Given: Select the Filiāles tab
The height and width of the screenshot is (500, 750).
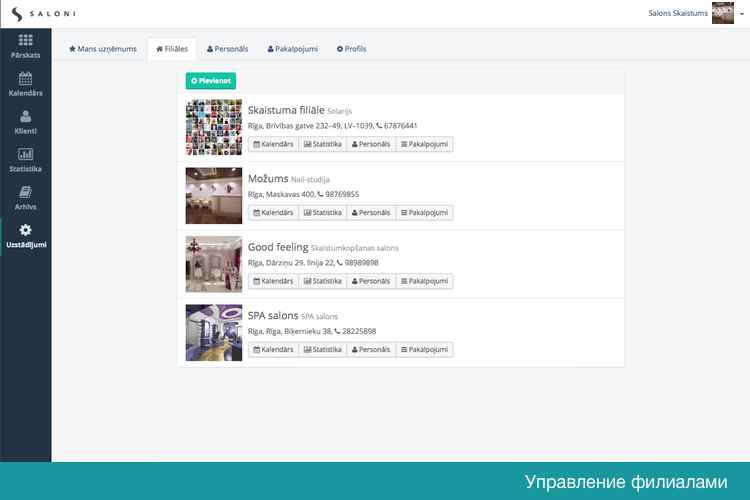Looking at the screenshot, I should (172, 49).
